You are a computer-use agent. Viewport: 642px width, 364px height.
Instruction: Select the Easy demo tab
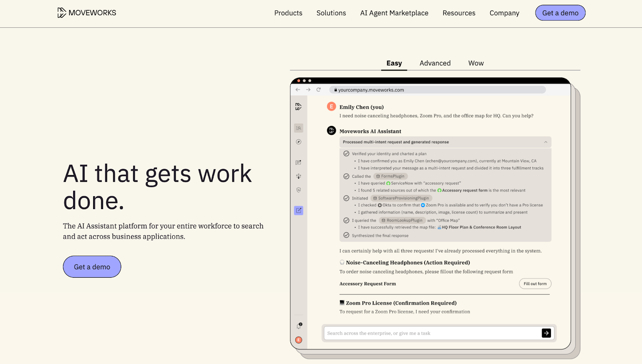394,63
